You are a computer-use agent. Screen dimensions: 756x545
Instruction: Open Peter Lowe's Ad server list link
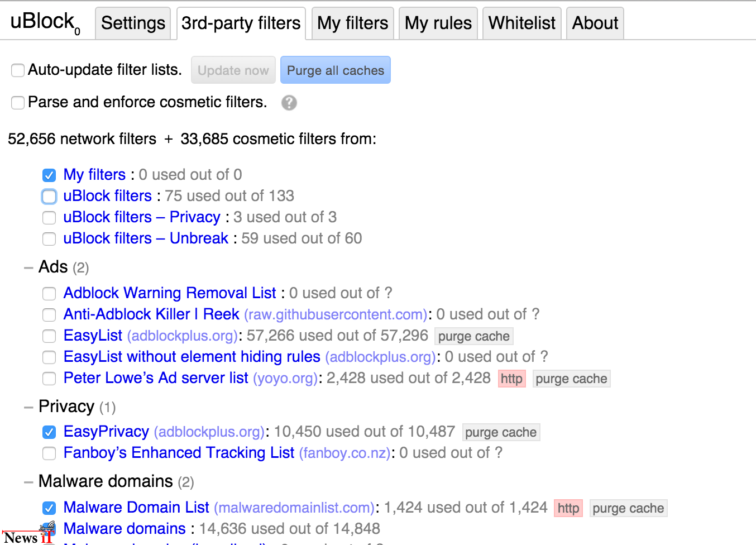tap(156, 378)
